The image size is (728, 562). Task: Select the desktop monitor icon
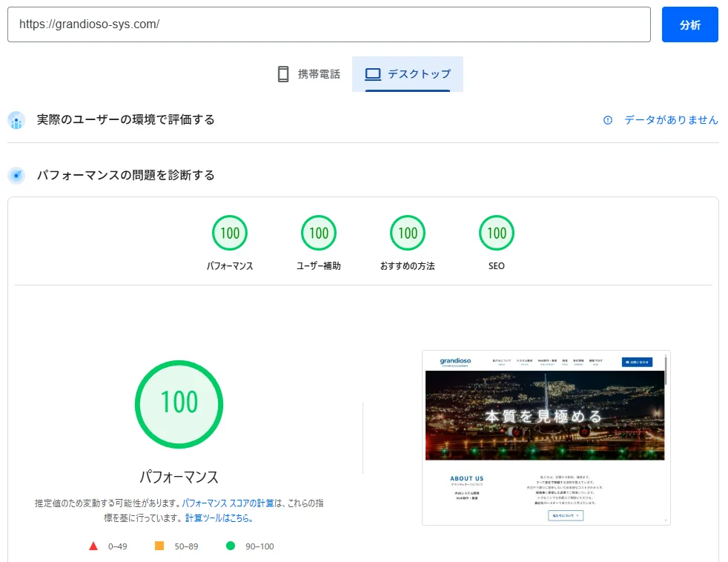click(374, 73)
